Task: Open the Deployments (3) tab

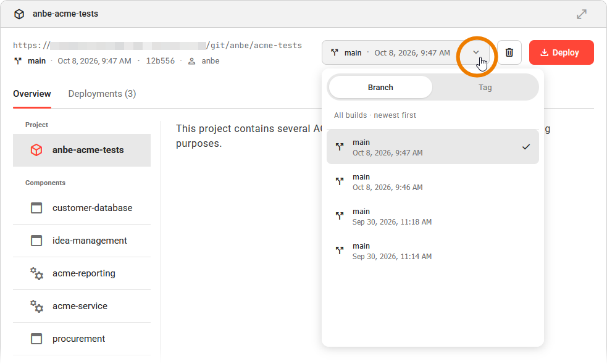Action: click(102, 94)
